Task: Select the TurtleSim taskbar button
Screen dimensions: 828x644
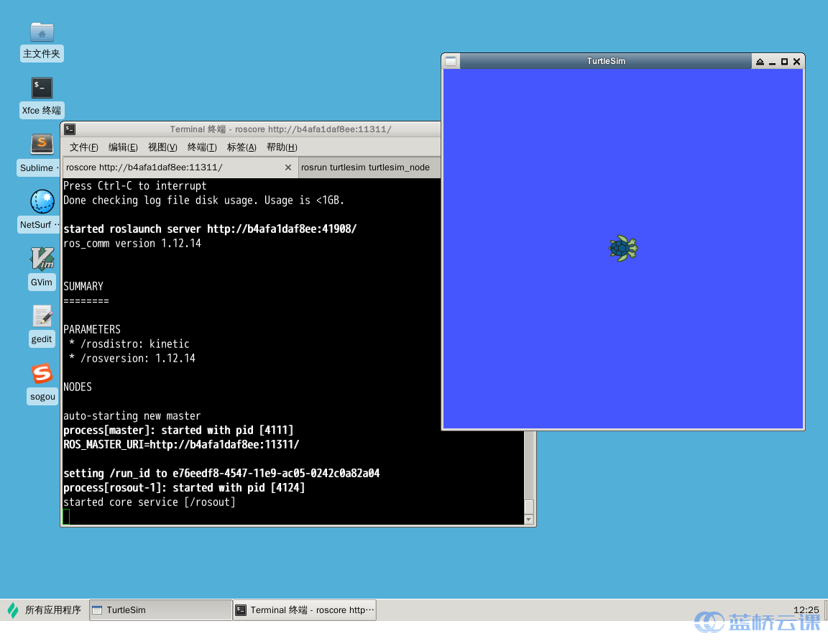Action: click(161, 610)
